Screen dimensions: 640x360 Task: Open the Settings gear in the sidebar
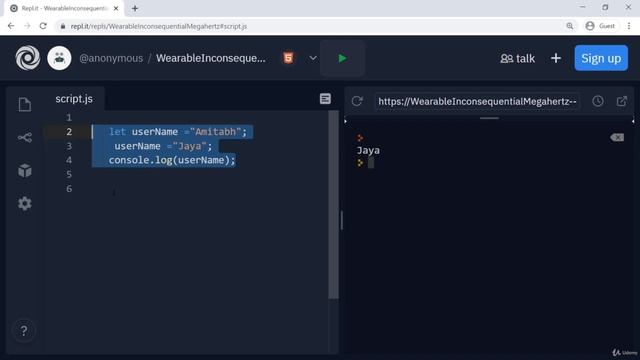click(x=24, y=203)
